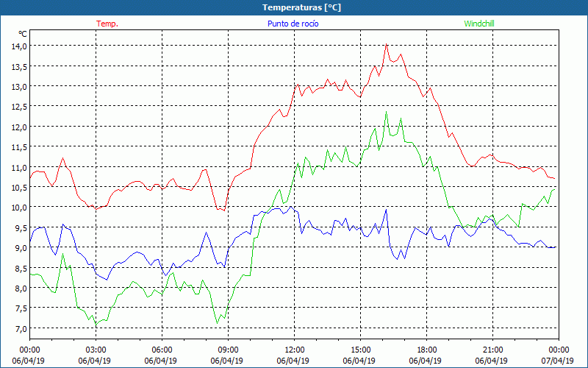Click the 9,5 y-axis value

coord(21,227)
